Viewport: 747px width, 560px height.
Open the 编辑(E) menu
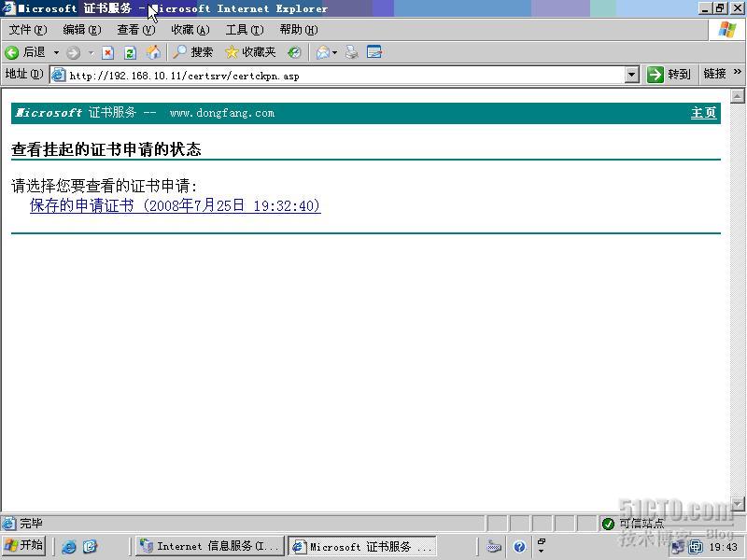(x=82, y=30)
